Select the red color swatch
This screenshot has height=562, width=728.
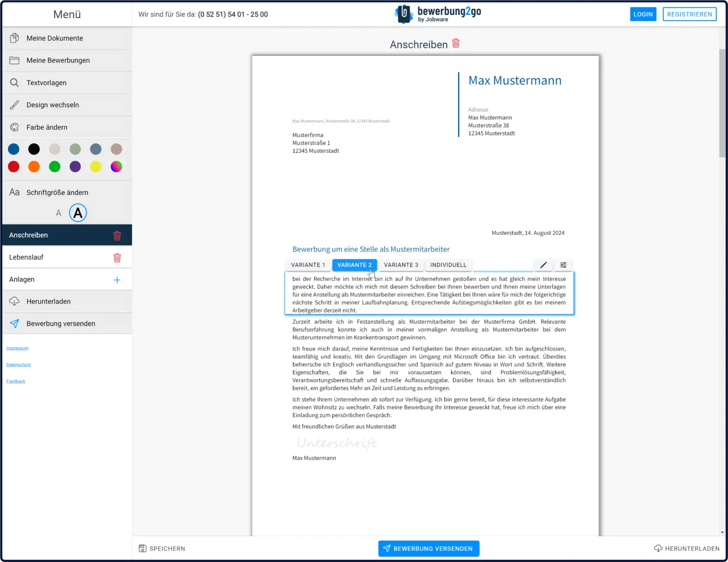click(14, 167)
